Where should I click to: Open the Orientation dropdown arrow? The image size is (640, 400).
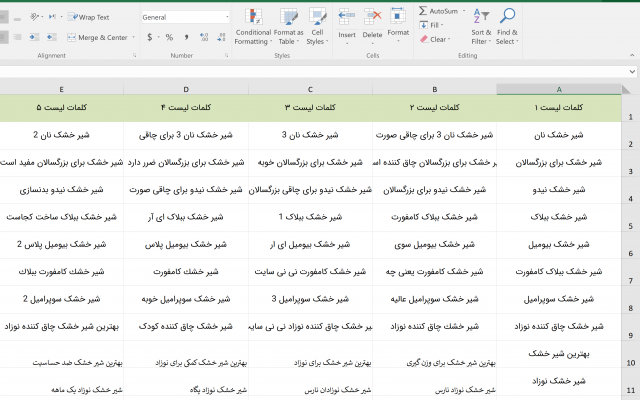[42, 17]
